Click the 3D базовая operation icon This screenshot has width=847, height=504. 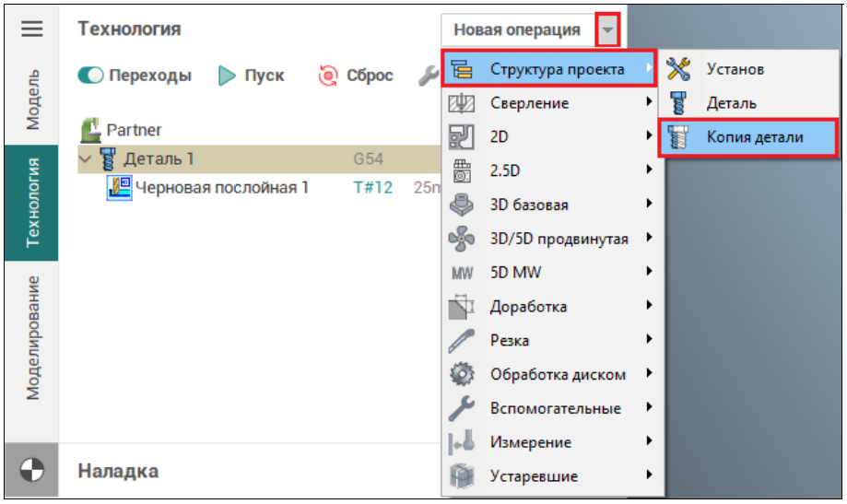point(461,205)
